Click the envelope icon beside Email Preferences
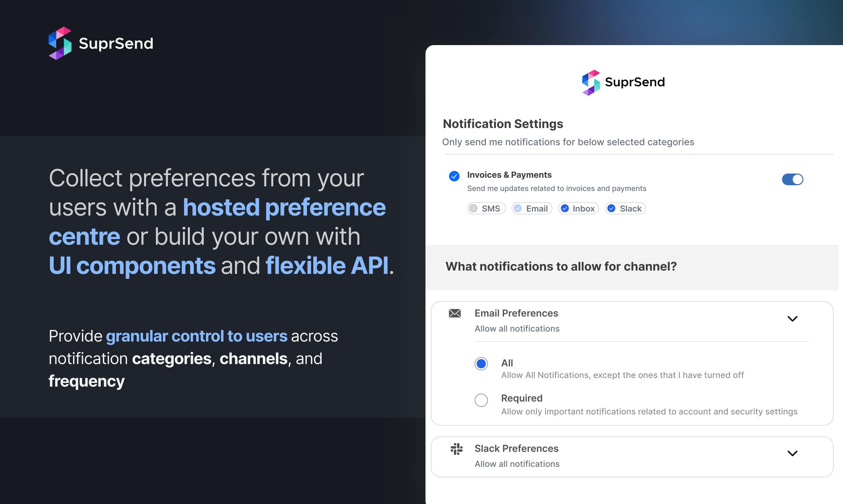843x504 pixels. coord(454,313)
